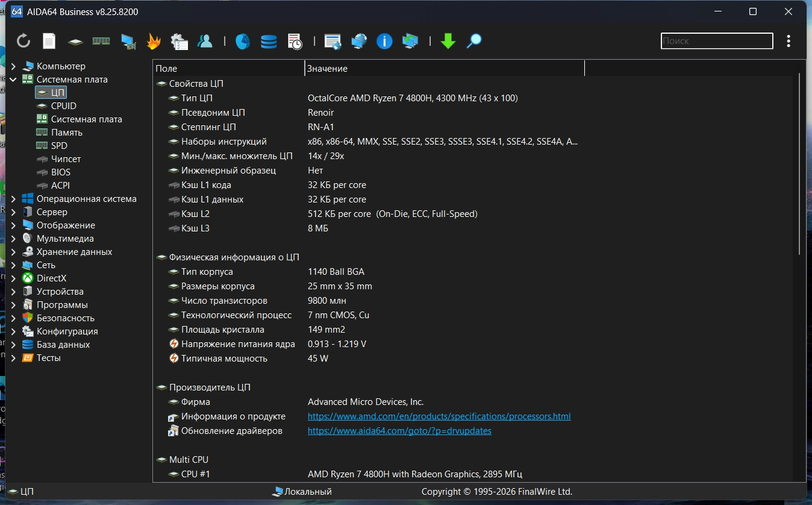Image resolution: width=812 pixels, height=505 pixels.
Task: Select CPUID in the sidebar tree
Action: tap(63, 106)
